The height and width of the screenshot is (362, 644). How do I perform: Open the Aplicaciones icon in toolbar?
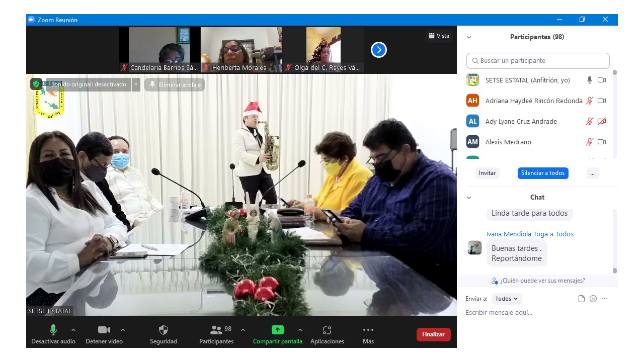coord(327,330)
